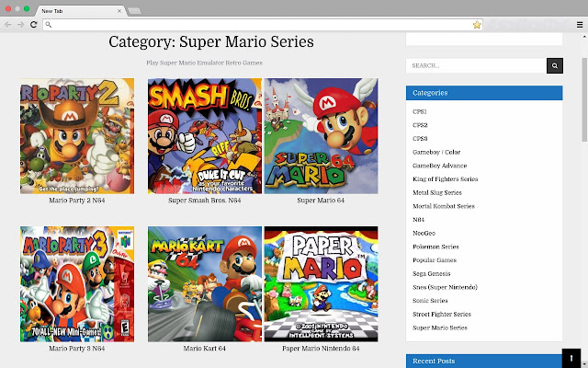Click the Mario Party 2 N64 title link
588x368 pixels.
point(77,201)
